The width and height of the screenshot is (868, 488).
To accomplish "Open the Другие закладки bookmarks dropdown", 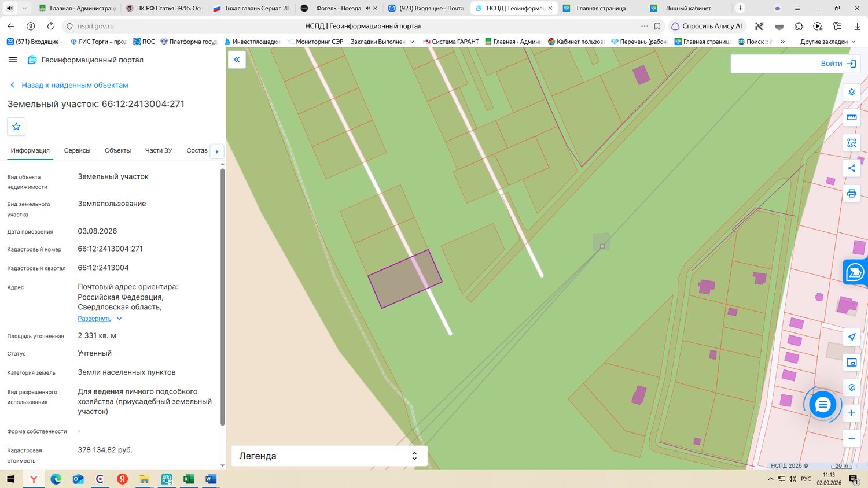I will pos(827,42).
